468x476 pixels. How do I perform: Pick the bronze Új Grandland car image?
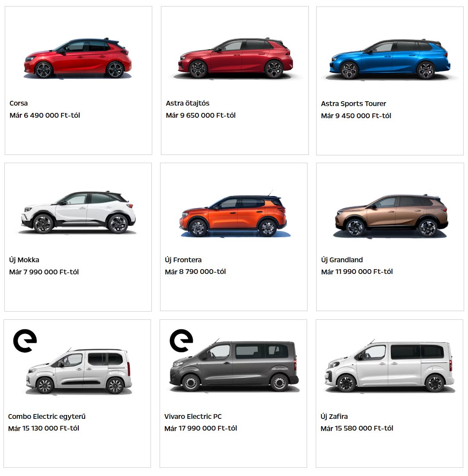click(x=391, y=215)
